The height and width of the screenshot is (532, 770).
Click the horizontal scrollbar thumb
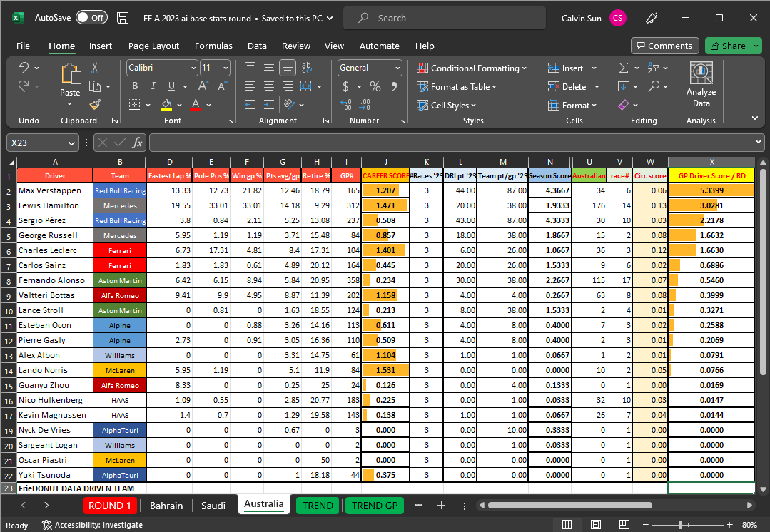[x=569, y=505]
